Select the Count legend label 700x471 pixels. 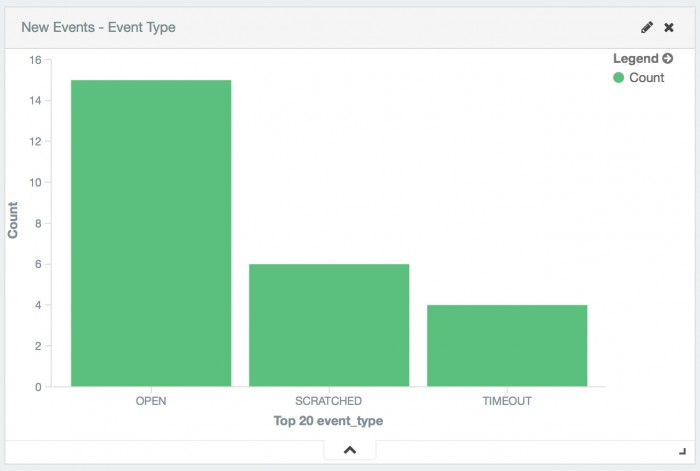click(646, 77)
